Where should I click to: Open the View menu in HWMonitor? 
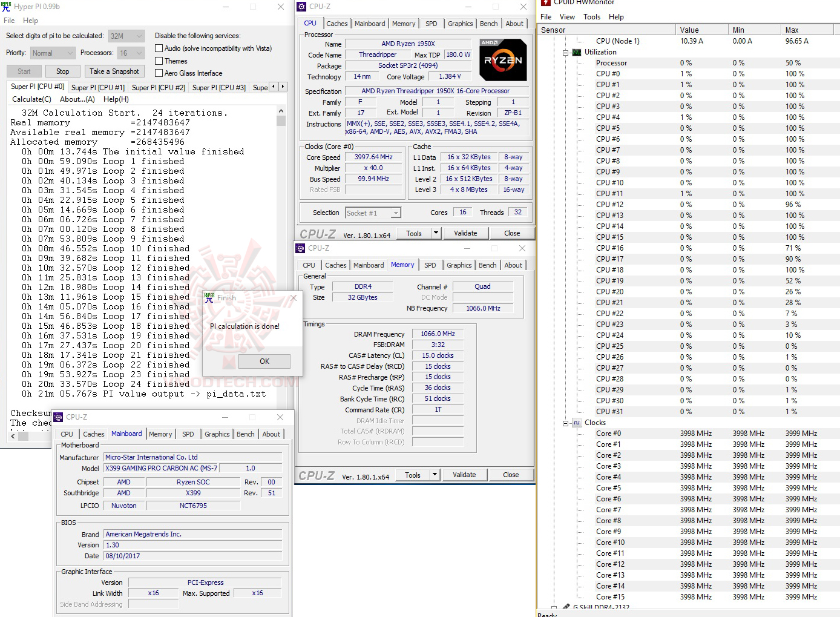point(567,17)
